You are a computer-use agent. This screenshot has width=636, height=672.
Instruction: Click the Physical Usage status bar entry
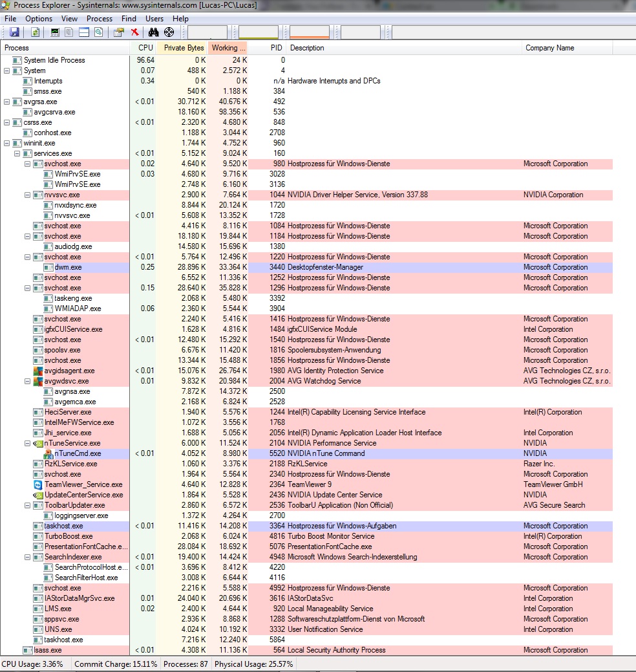pos(253,664)
